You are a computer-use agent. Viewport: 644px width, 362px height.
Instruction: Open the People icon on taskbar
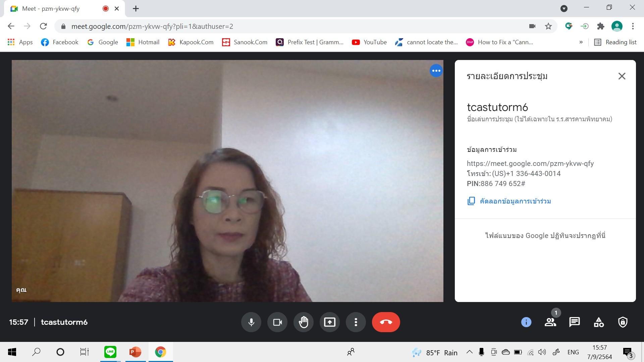pos(351,352)
